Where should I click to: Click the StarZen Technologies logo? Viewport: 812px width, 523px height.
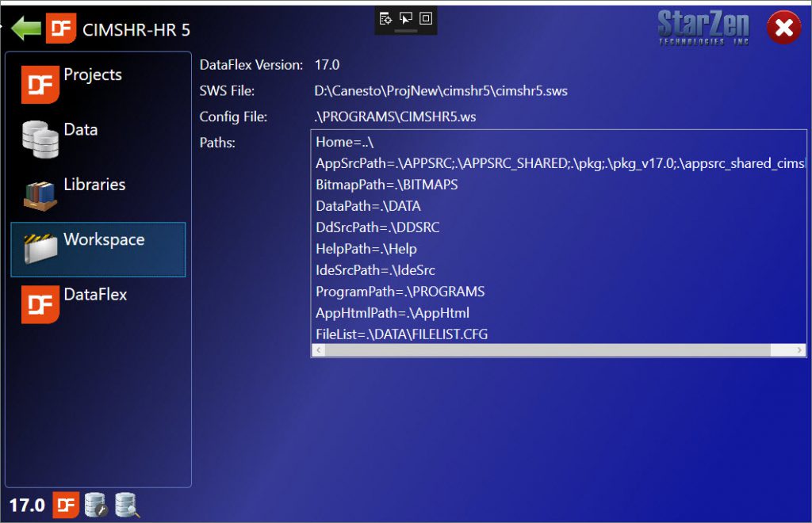tap(703, 28)
